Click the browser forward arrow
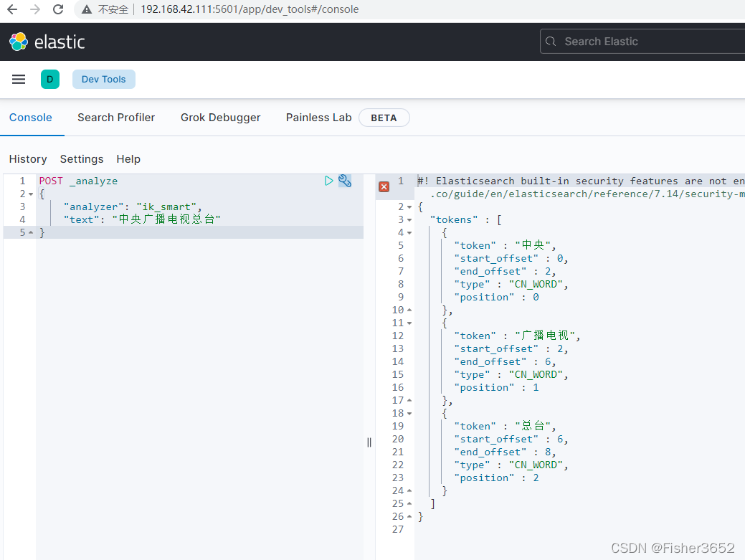Viewport: 745px width, 560px height. 35,9
